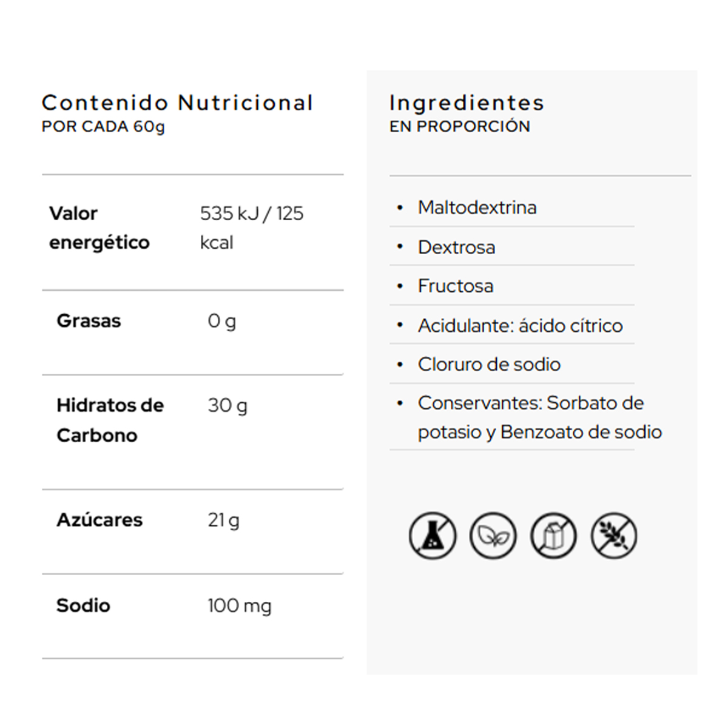Click Acidulante: ácido cítrico item

[x=512, y=325]
